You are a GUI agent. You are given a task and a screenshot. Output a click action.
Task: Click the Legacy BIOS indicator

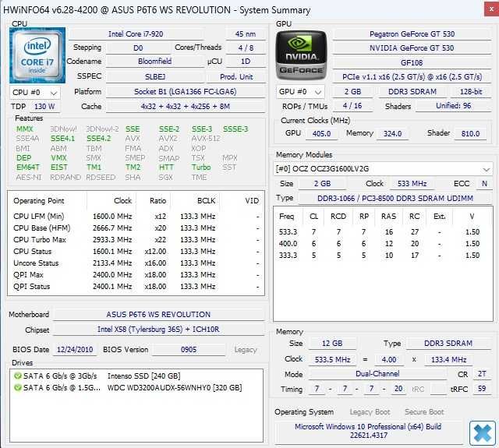(x=246, y=350)
